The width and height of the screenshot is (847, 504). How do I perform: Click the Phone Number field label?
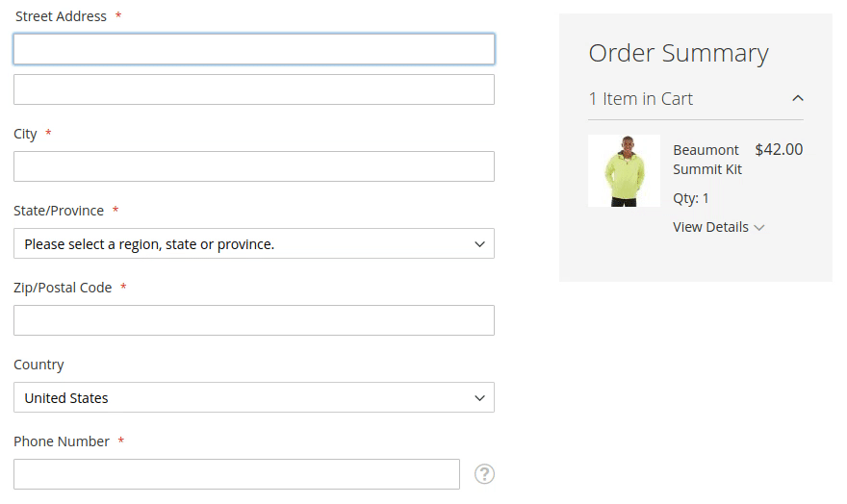[x=62, y=441]
